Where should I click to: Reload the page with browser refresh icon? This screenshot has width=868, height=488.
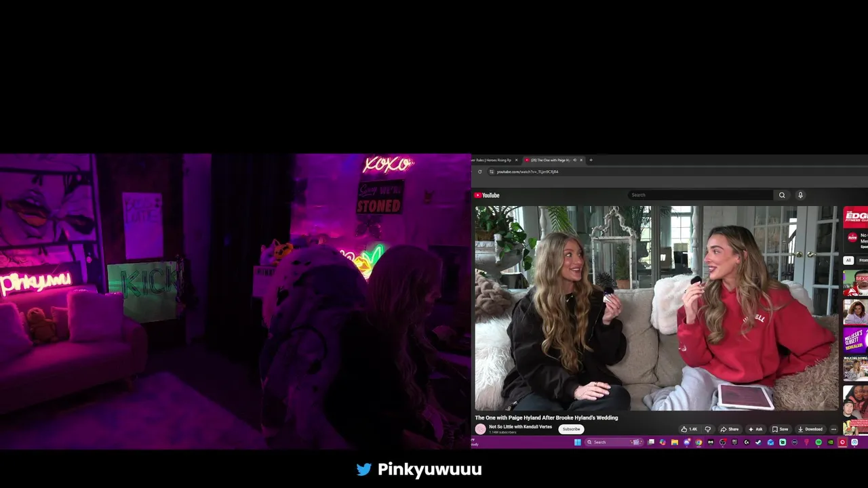(x=479, y=171)
